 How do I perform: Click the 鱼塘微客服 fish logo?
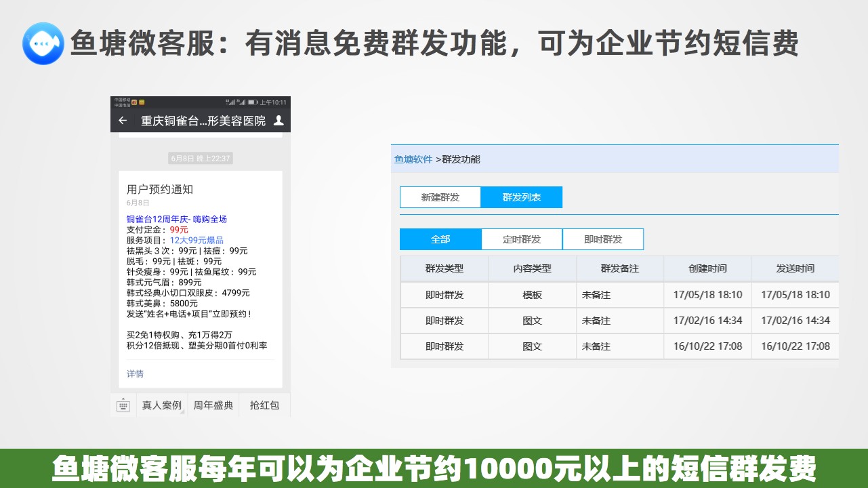[x=43, y=43]
